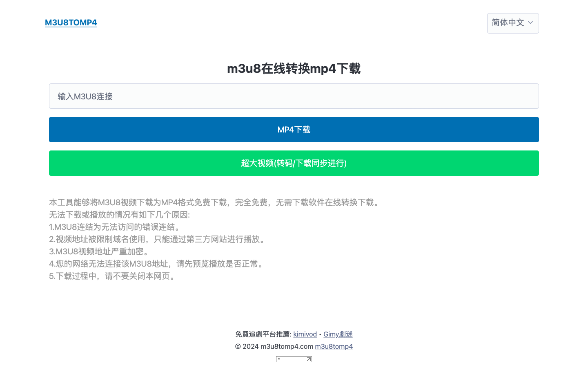Click the M3U8TOMP4 logo link

pyautogui.click(x=71, y=22)
